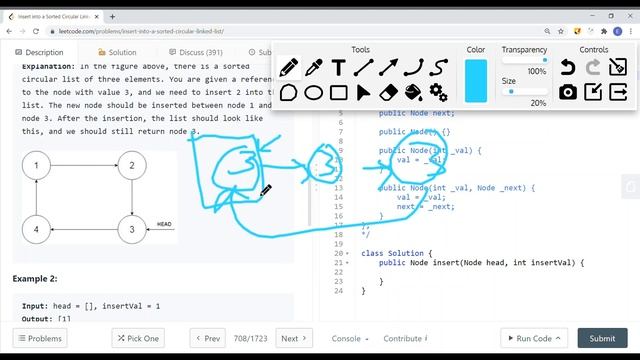Select the Quadratic curve tool
The width and height of the screenshot is (640, 360).
(413, 67)
